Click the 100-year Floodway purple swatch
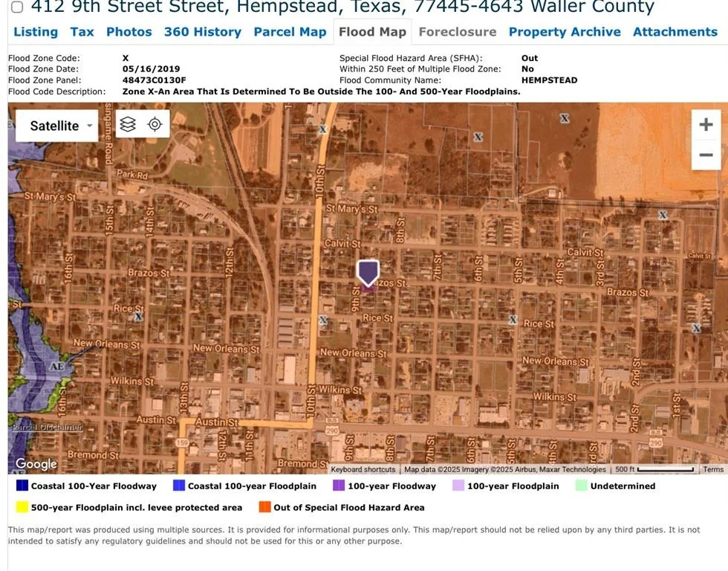This screenshot has width=728, height=571. (339, 485)
